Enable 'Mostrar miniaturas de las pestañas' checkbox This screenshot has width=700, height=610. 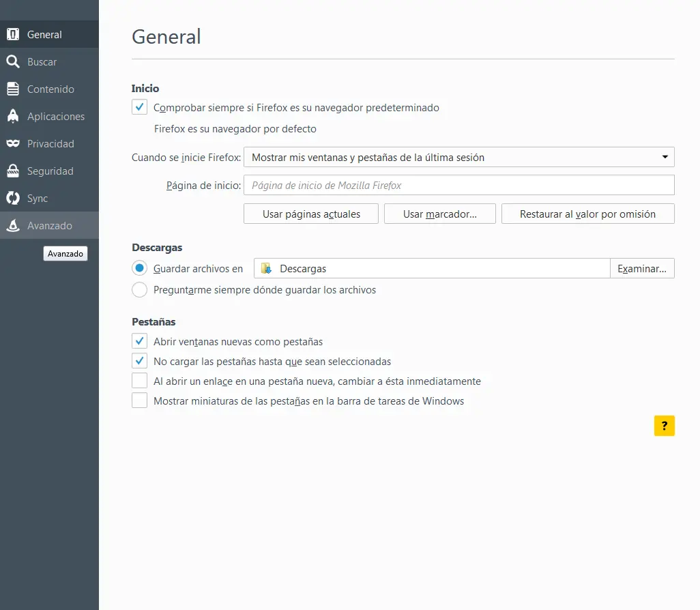point(139,400)
